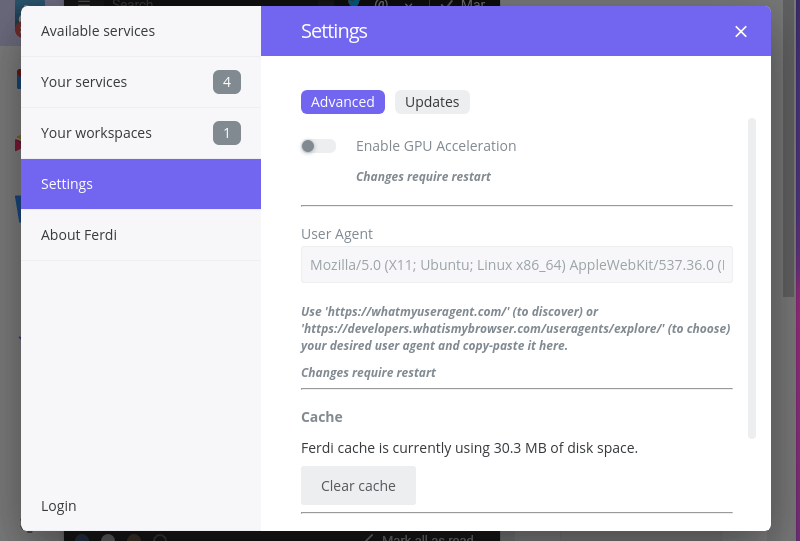Open Your services list
Screen dimensions: 800x541
pyautogui.click(x=141, y=82)
